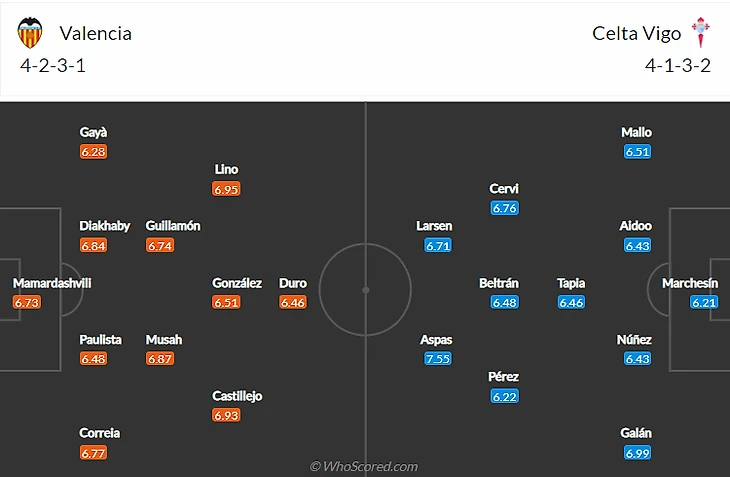Select Gayà's 6.28 rating badge

point(93,152)
